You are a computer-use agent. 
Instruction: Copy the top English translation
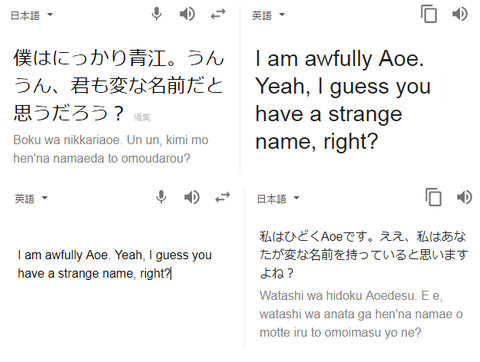(x=429, y=14)
